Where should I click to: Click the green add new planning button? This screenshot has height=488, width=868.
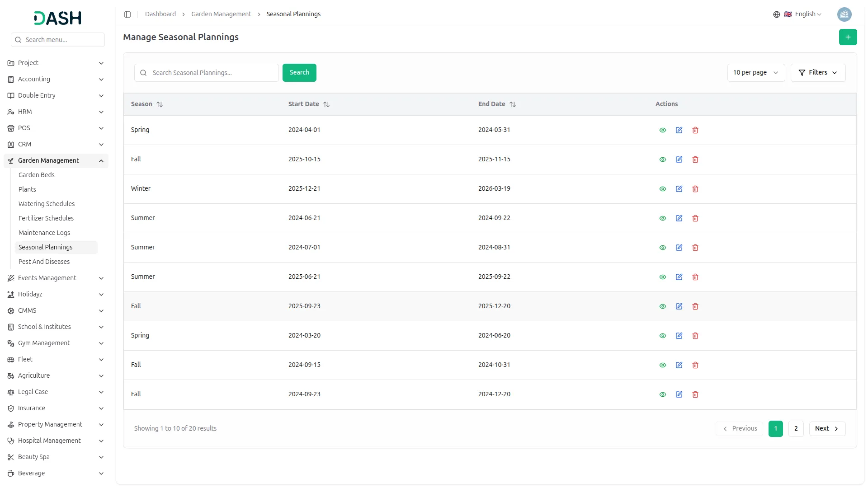tap(848, 37)
